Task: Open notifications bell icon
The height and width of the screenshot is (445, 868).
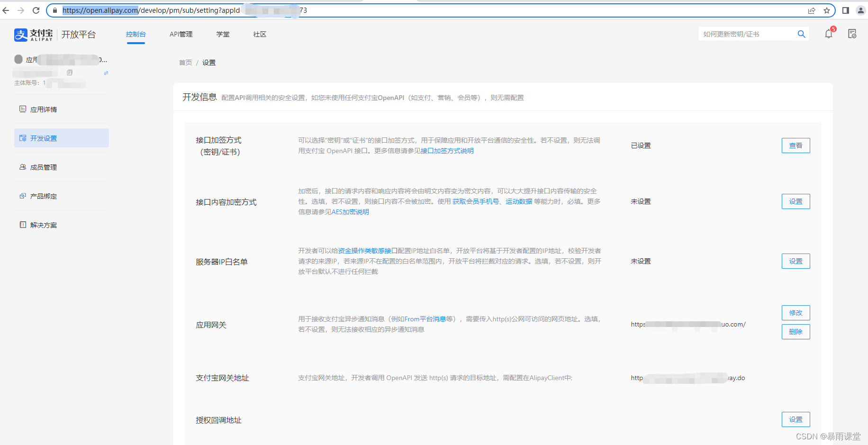Action: pos(829,34)
